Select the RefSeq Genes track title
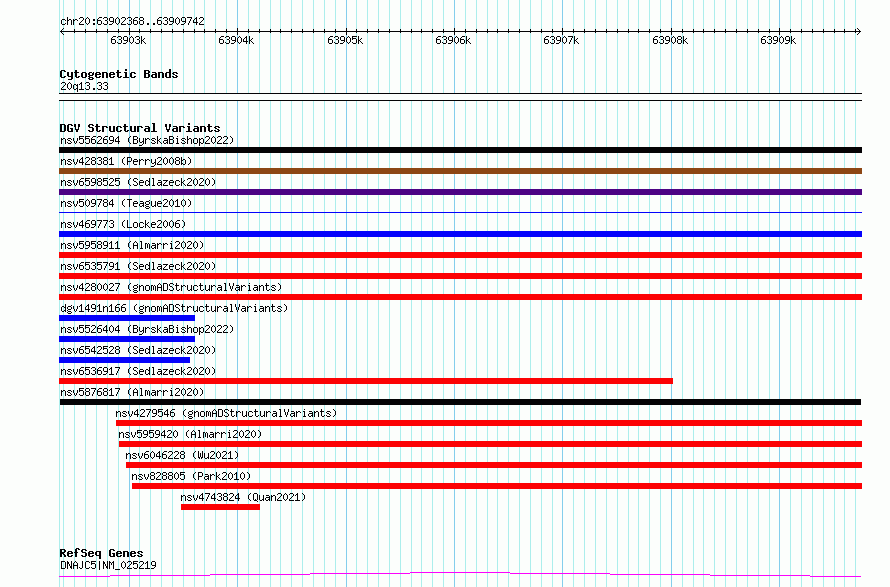This screenshot has height=587, width=890. pyautogui.click(x=101, y=553)
